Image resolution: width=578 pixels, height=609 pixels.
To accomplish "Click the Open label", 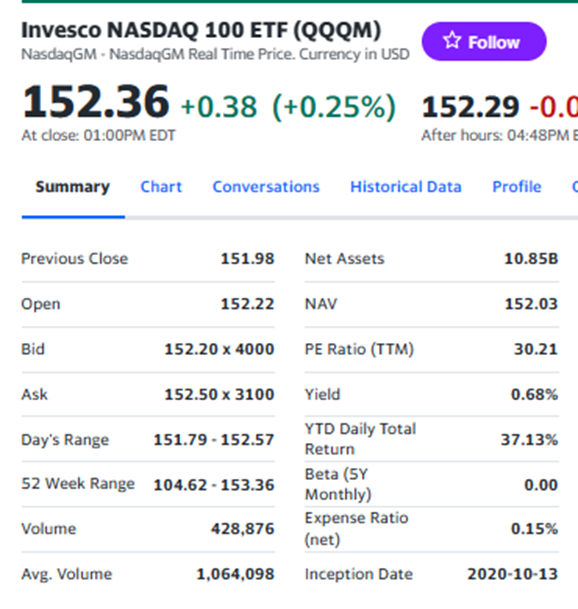I will coord(41,304).
